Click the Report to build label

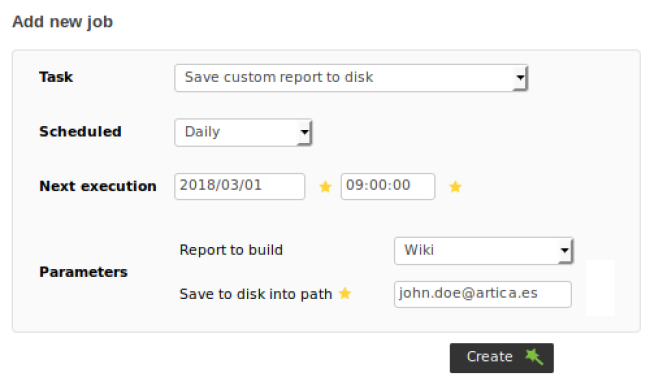[231, 250]
